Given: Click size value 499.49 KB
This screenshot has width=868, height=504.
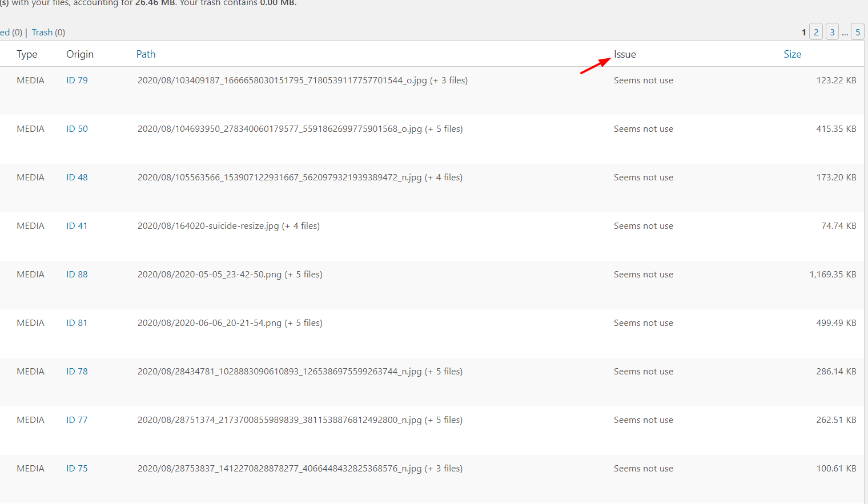Looking at the screenshot, I should 836,323.
